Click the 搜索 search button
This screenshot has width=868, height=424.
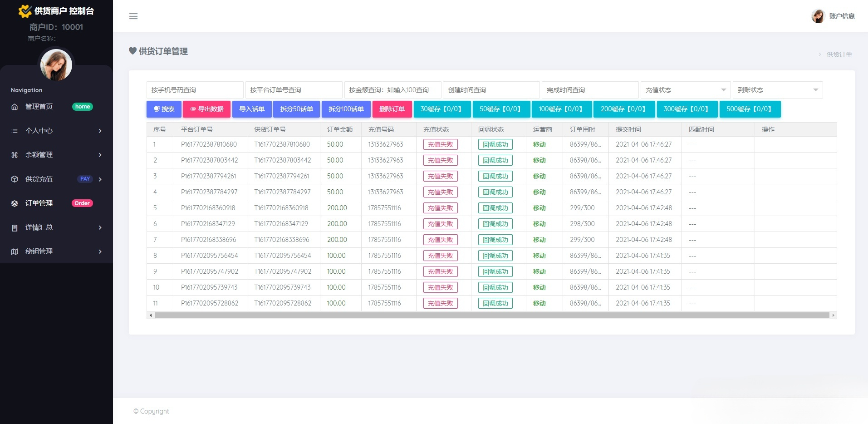pos(164,109)
